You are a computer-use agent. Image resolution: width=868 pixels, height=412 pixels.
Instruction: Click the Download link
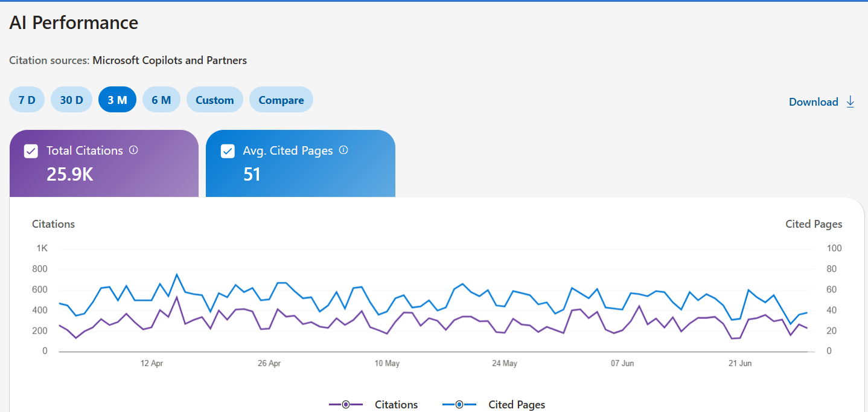pyautogui.click(x=814, y=102)
